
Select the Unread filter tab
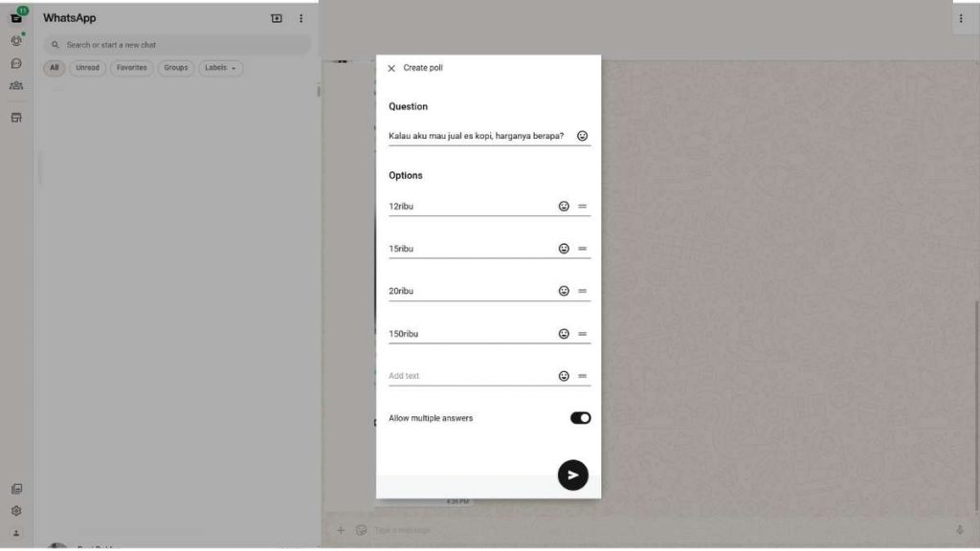(x=87, y=68)
